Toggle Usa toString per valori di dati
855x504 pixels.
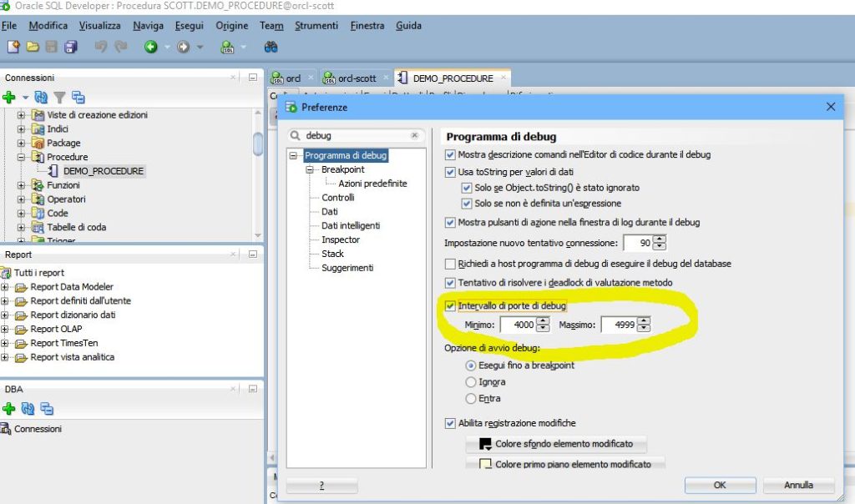(450, 172)
